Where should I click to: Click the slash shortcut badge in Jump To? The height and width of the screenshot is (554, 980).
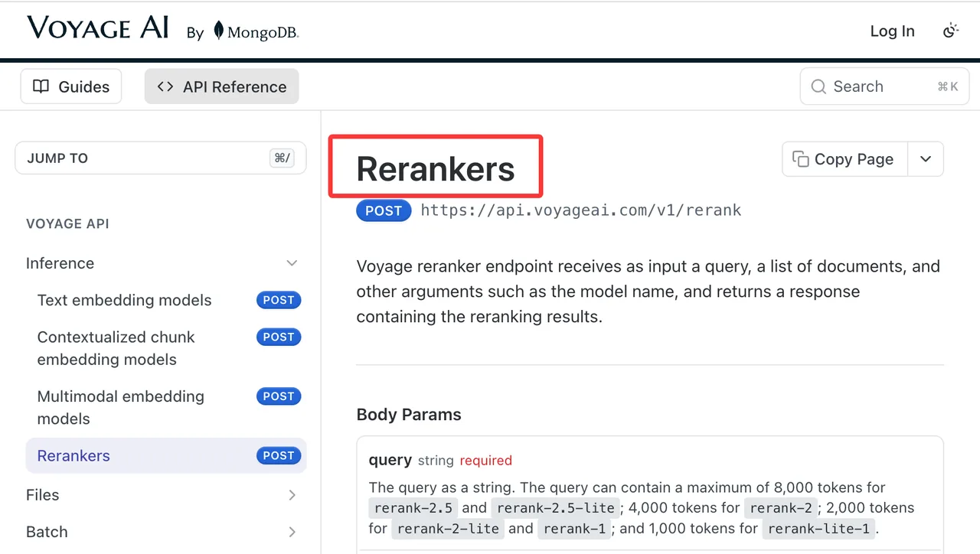(282, 158)
